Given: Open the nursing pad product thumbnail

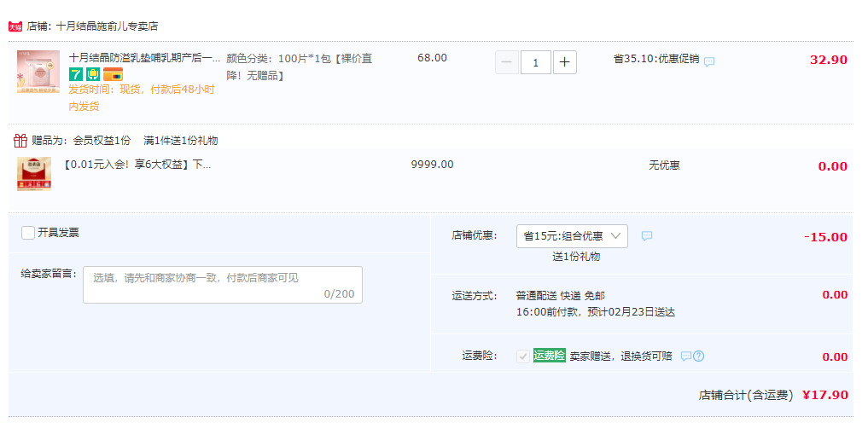Looking at the screenshot, I should click(x=38, y=72).
